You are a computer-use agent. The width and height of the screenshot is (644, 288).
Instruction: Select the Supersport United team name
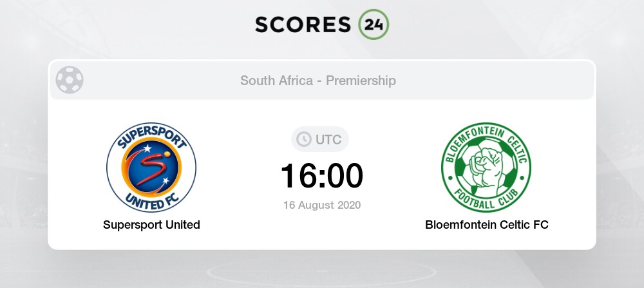[151, 225]
